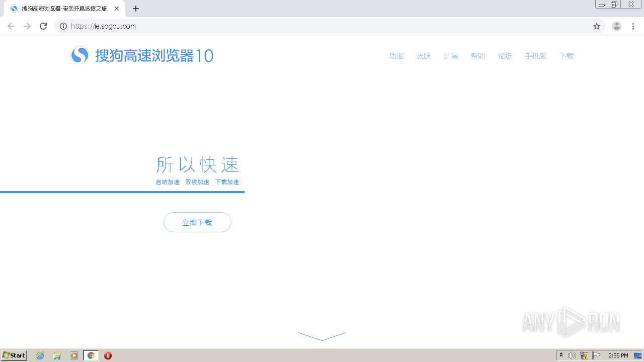Image resolution: width=644 pixels, height=362 pixels.
Task: Open Windows Media Player taskbar icon
Action: [74, 355]
